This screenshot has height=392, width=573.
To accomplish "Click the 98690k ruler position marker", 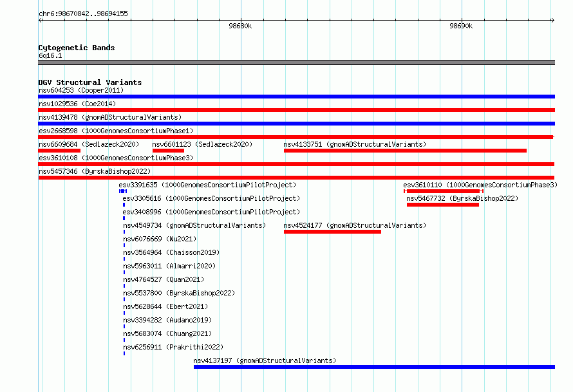I will pyautogui.click(x=461, y=26).
